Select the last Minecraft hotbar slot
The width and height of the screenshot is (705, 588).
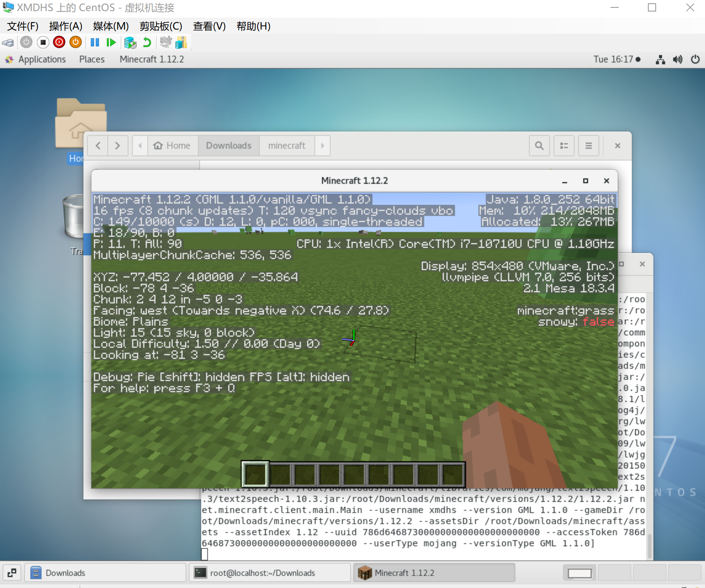click(x=453, y=474)
